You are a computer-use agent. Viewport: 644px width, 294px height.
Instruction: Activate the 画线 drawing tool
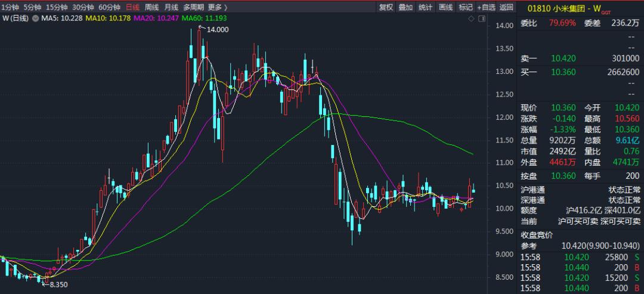445,7
